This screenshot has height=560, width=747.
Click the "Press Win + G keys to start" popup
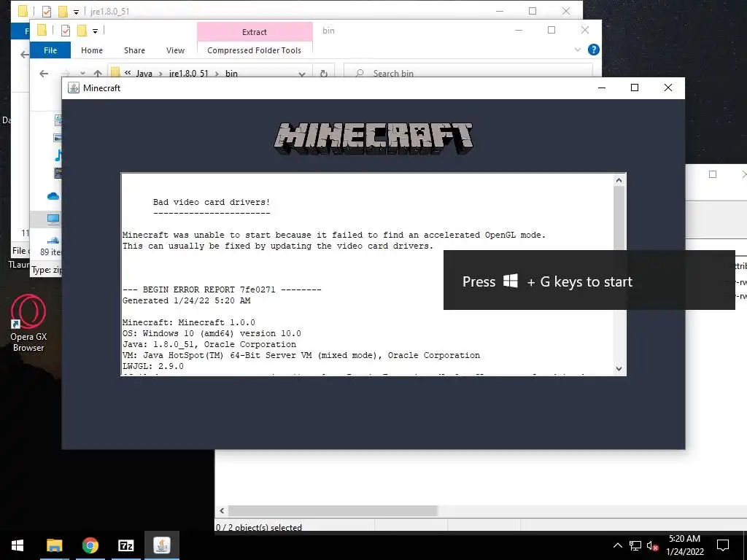point(589,281)
